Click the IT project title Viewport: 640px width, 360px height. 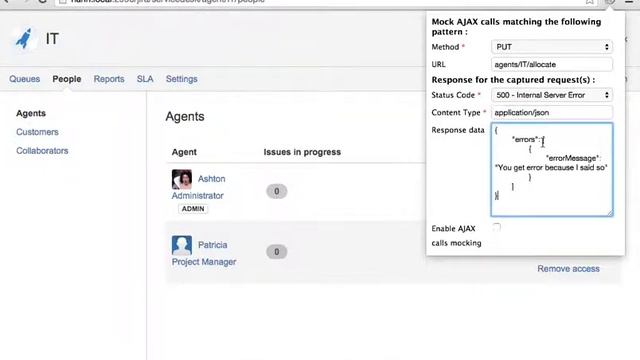pyautogui.click(x=52, y=39)
